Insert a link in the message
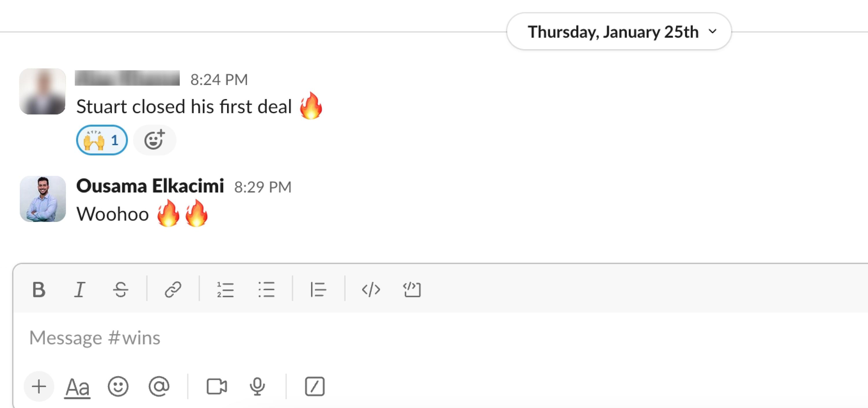Image resolution: width=868 pixels, height=408 pixels. click(173, 289)
